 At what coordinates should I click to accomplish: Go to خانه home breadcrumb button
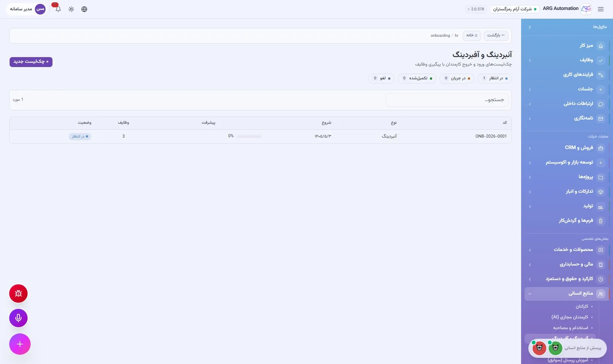point(472,36)
